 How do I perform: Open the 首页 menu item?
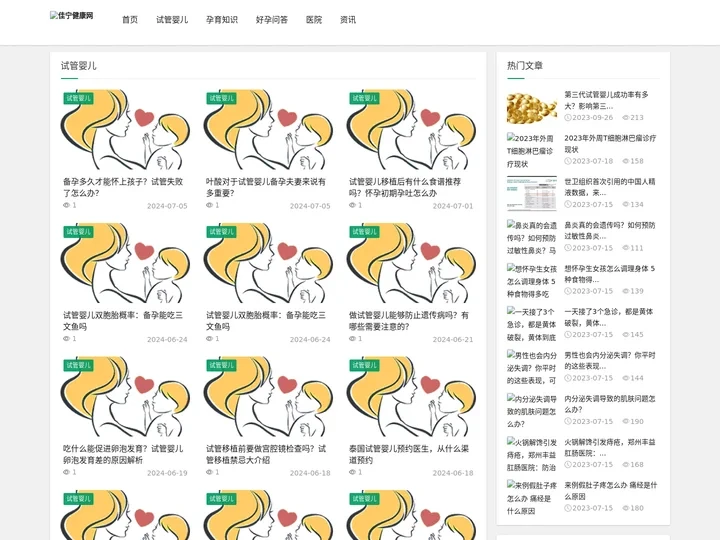130,20
